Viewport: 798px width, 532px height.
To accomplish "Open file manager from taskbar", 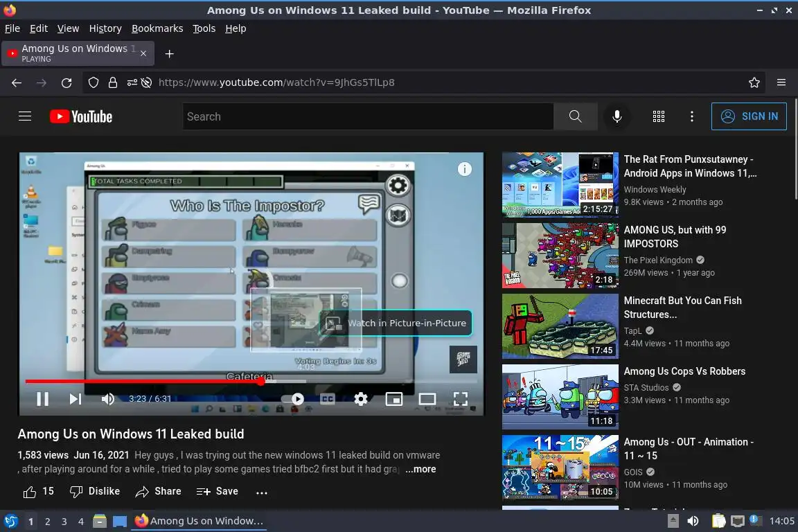I will (100, 521).
